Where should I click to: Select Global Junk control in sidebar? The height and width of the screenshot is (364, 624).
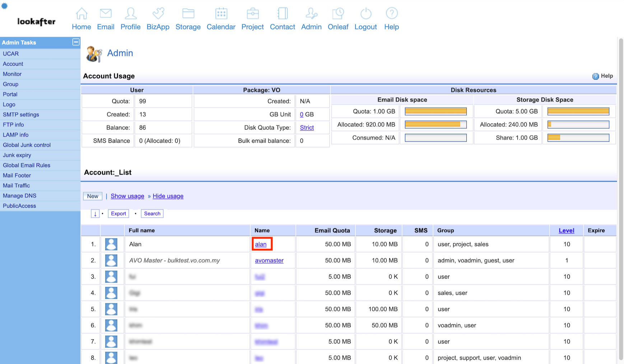coord(27,145)
